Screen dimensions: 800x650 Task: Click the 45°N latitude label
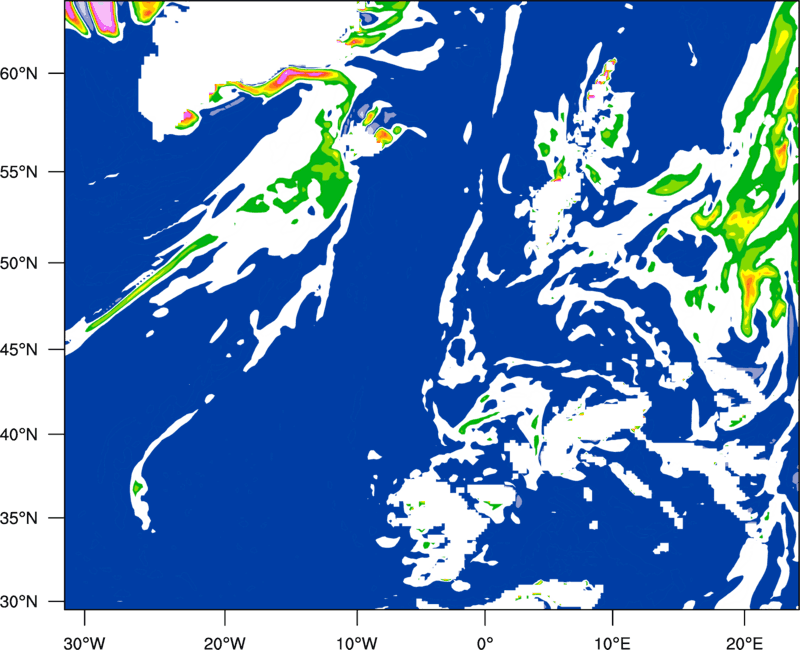click(19, 349)
